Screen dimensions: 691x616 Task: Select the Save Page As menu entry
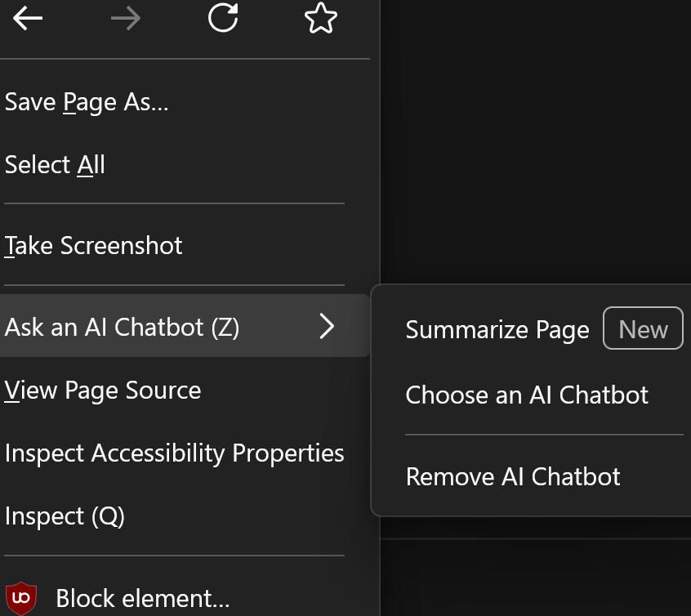click(x=87, y=101)
